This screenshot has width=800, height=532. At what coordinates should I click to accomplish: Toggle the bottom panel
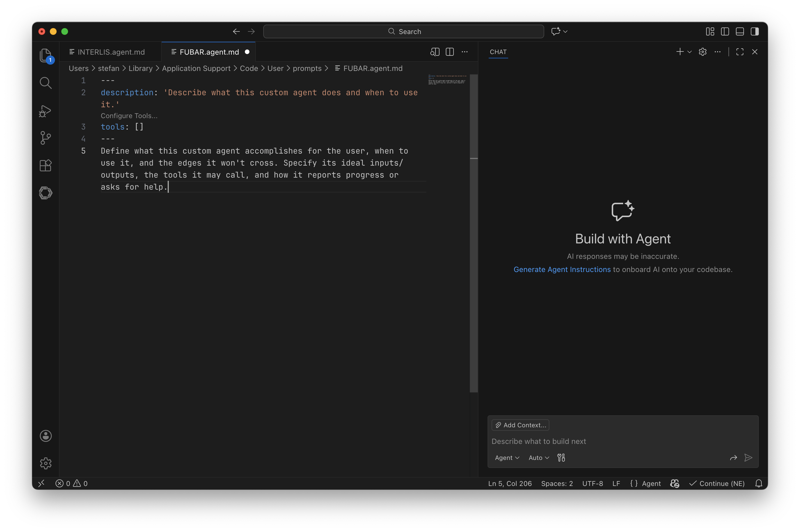740,31
